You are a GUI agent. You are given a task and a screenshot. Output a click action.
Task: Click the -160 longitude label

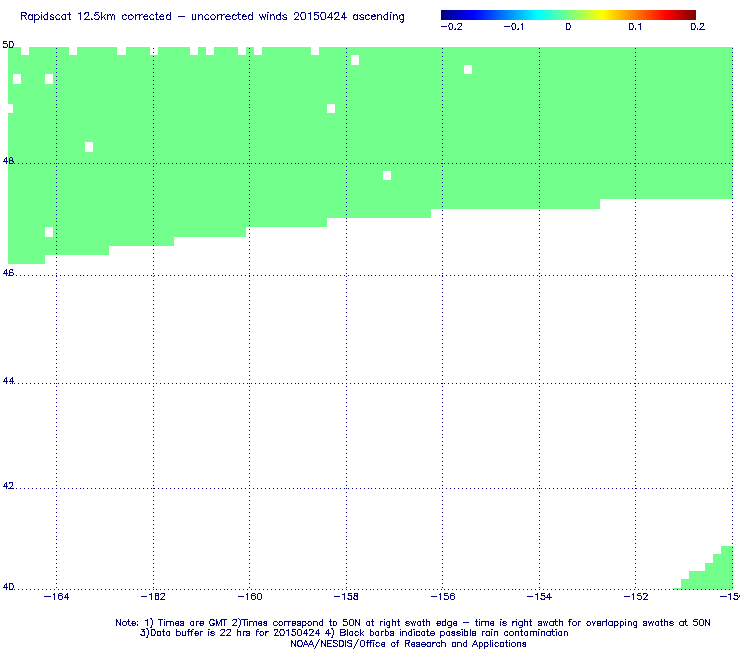click(x=250, y=597)
